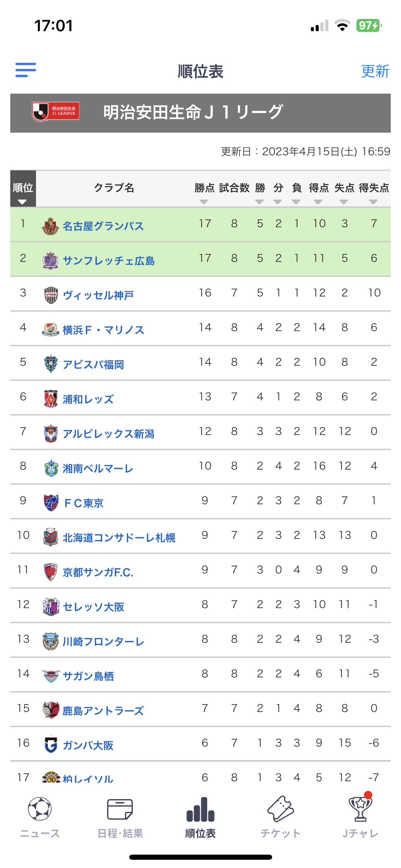This screenshot has width=401, height=868.
Task: Tap the J1 League logo badge
Action: click(56, 112)
